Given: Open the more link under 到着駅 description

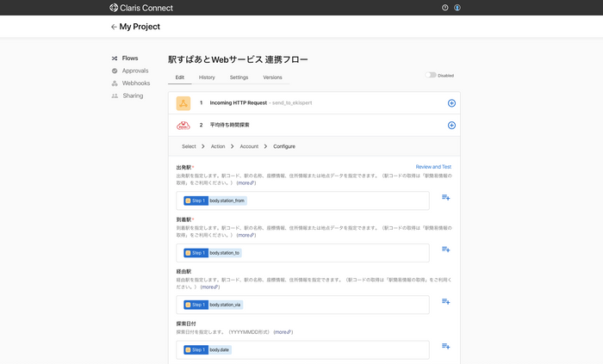Looking at the screenshot, I should pos(246,236).
